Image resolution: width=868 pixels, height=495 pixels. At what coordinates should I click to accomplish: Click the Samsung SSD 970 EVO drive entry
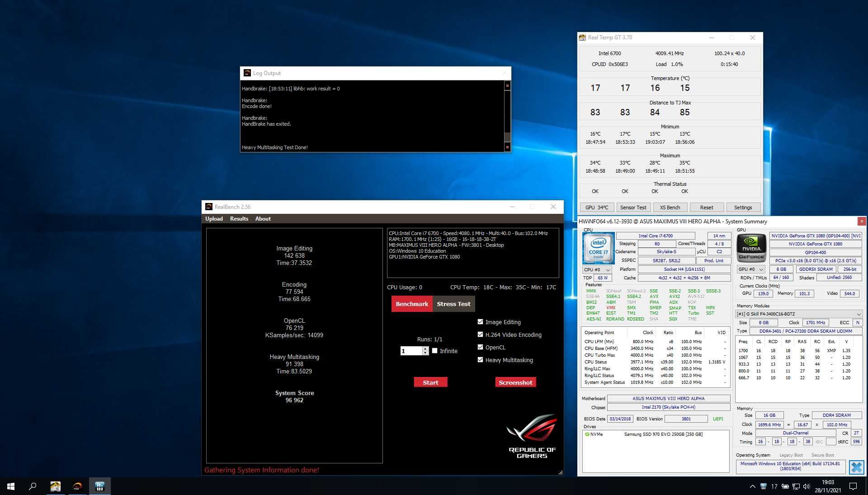(663, 434)
